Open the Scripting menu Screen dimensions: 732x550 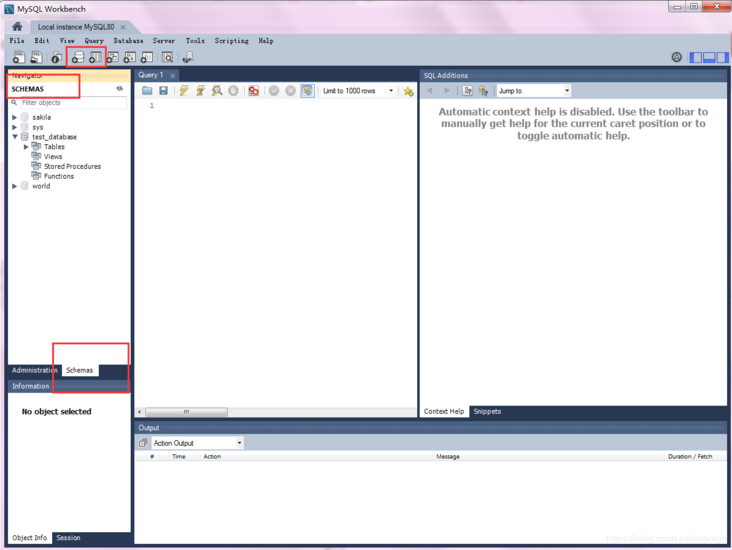[x=232, y=41]
